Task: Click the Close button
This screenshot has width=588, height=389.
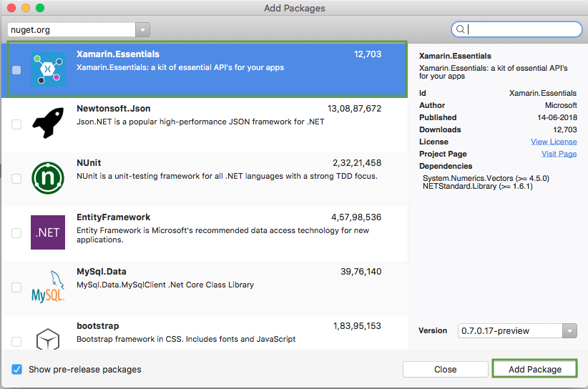Action: pos(445,370)
